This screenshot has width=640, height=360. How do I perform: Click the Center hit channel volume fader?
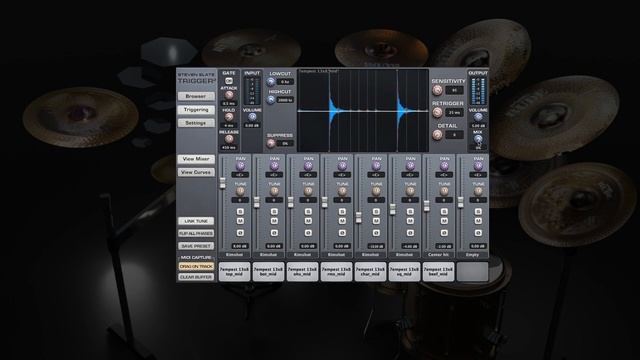click(x=427, y=206)
